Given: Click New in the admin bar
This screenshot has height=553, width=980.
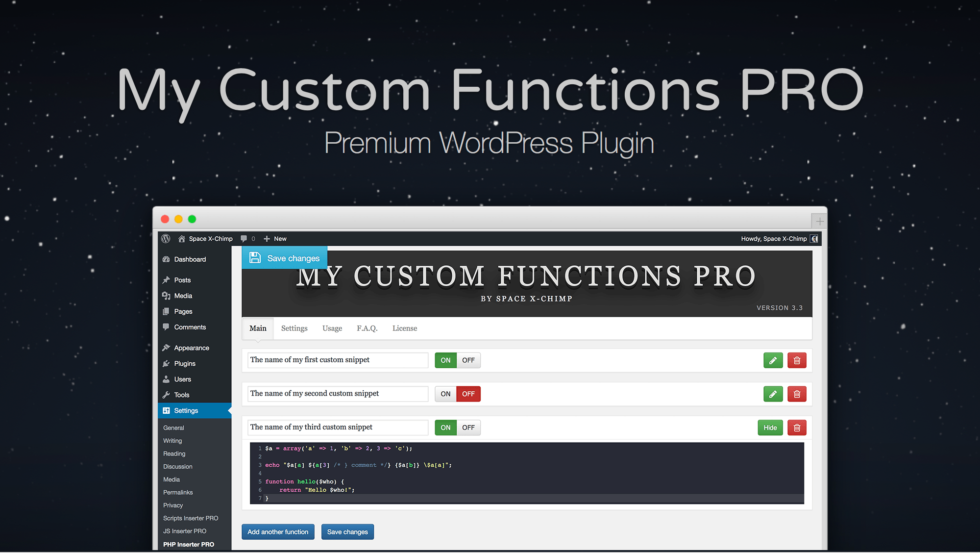Looking at the screenshot, I should [280, 239].
